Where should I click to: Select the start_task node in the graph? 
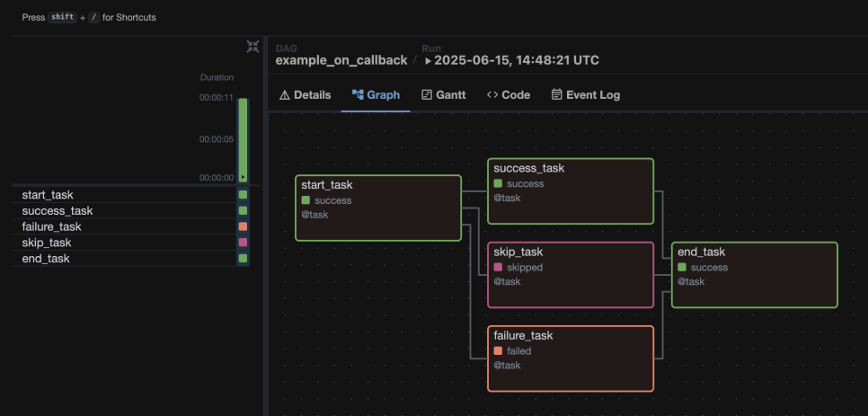point(378,208)
